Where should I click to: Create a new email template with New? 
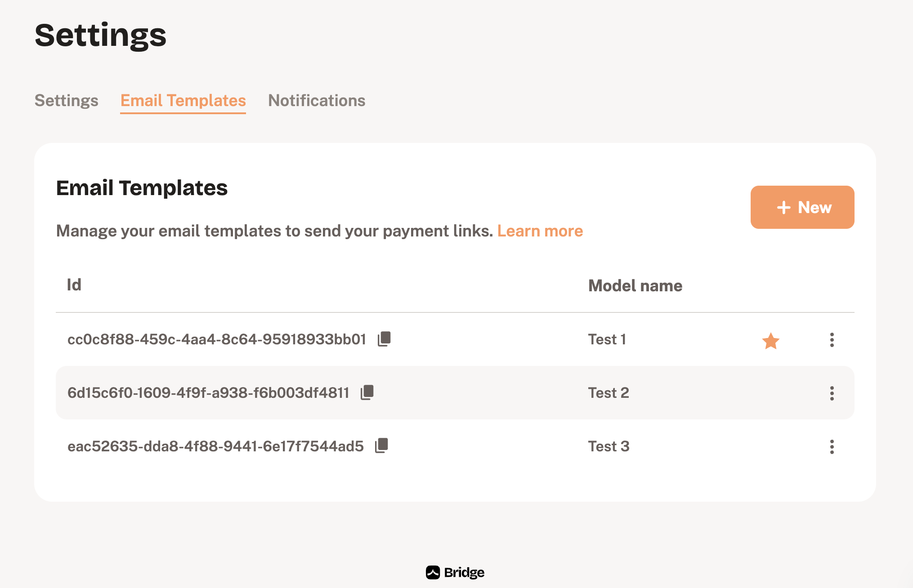pyautogui.click(x=802, y=207)
